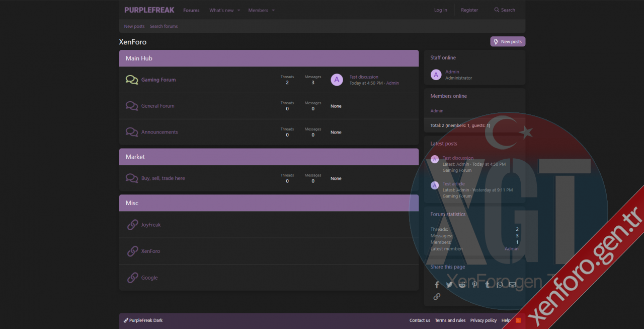The image size is (644, 329).
Task: Click the Register link
Action: 469,10
